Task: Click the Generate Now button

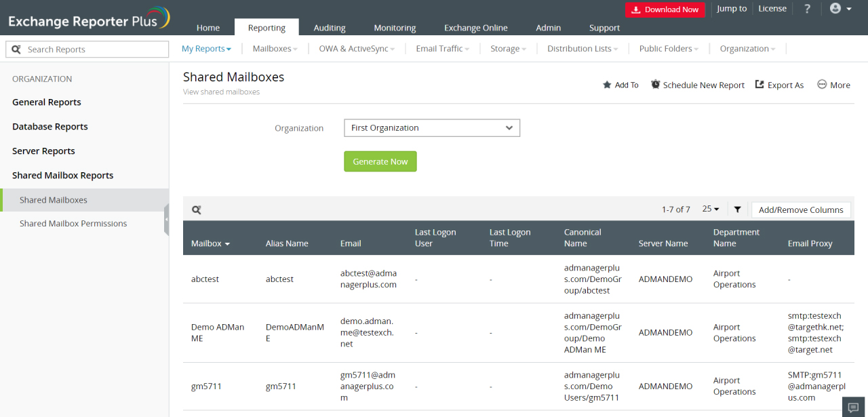Action: (380, 161)
